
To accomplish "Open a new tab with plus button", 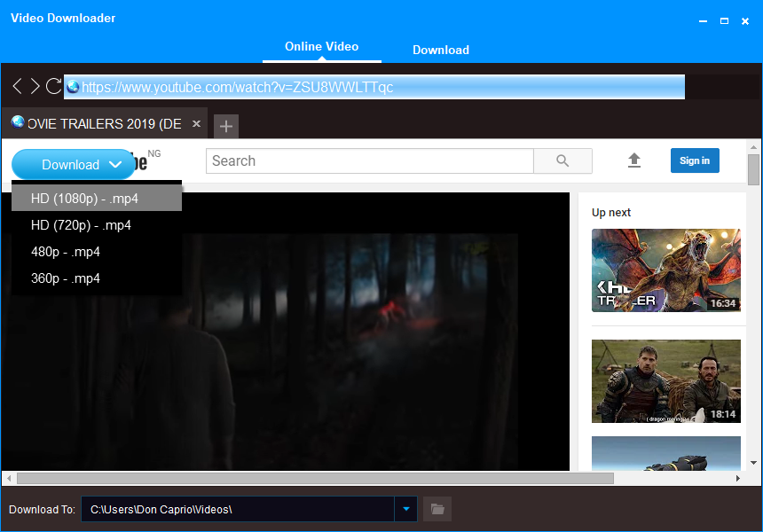I will click(x=225, y=127).
